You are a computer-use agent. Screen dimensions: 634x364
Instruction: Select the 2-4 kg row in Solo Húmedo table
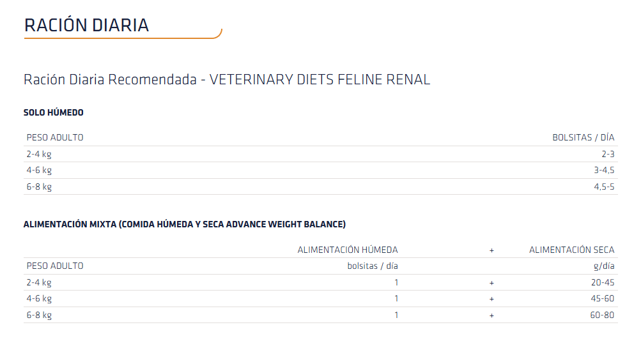coord(39,154)
